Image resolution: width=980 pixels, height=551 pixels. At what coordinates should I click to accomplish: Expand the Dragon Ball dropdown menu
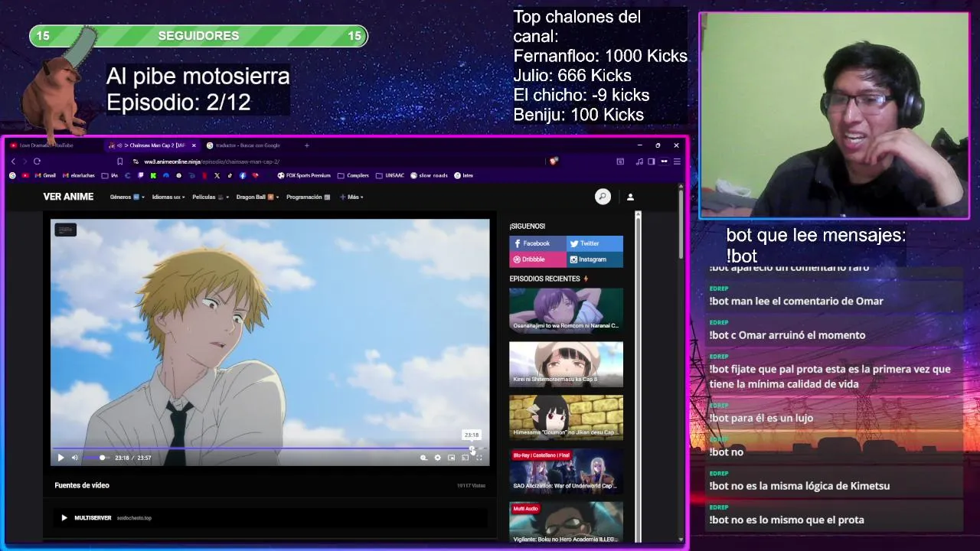click(258, 197)
